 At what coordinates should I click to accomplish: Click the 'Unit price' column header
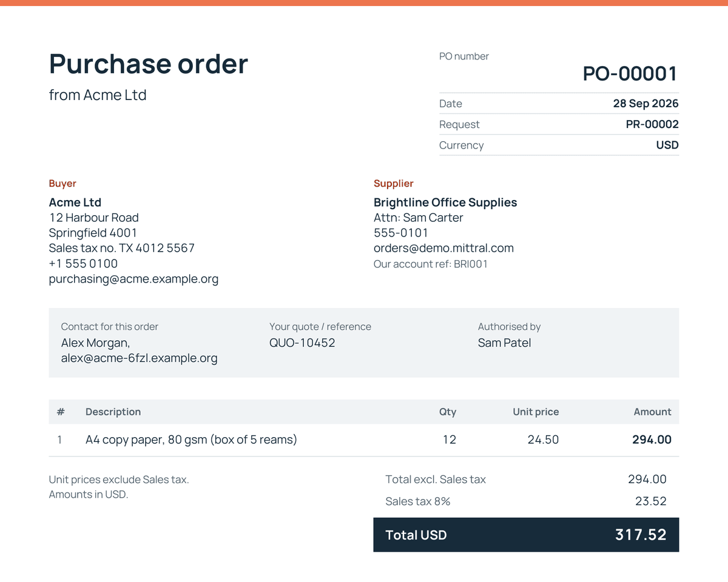coord(536,412)
